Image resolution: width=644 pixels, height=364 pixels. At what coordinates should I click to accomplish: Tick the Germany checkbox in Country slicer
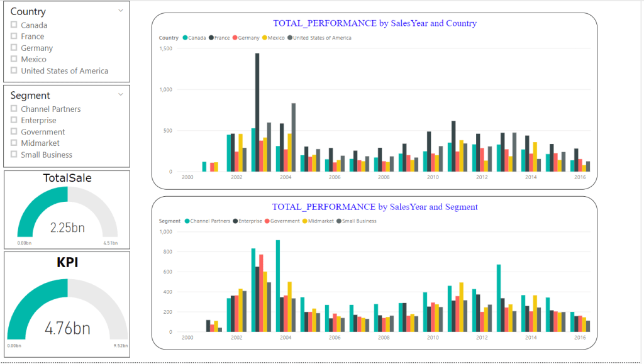click(14, 48)
